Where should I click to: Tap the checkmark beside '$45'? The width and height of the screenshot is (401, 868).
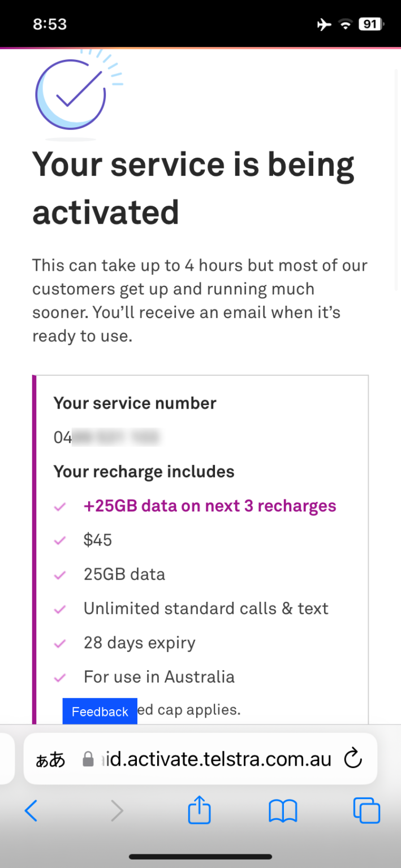[x=60, y=541]
